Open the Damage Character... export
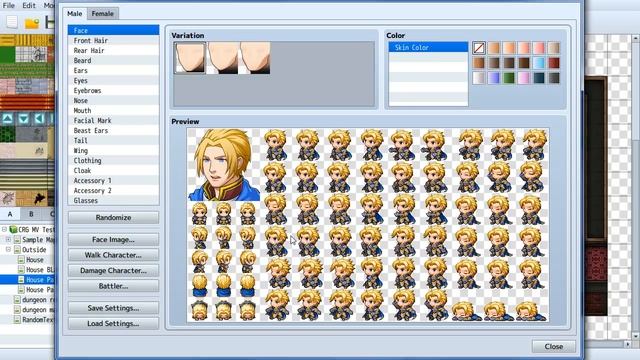640x360 pixels. tap(113, 271)
